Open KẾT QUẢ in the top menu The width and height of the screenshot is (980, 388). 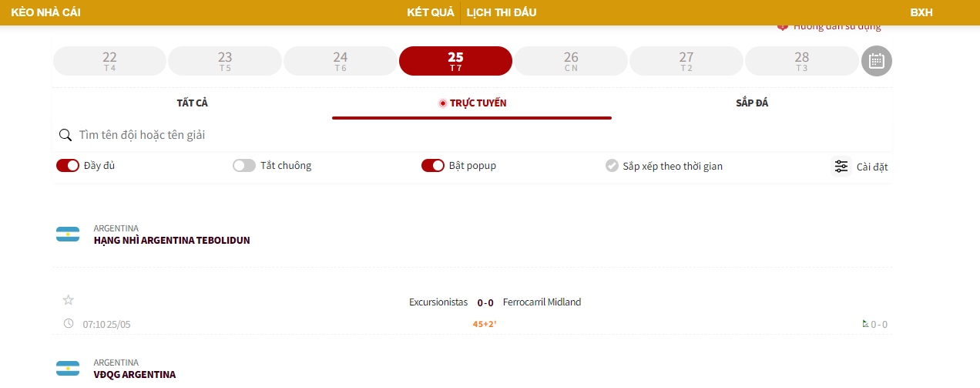click(x=431, y=12)
